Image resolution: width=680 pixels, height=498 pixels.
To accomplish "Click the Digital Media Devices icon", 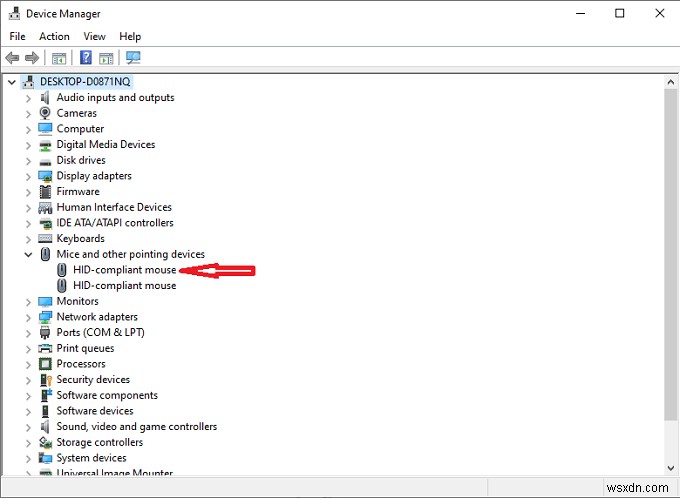I will (x=45, y=145).
